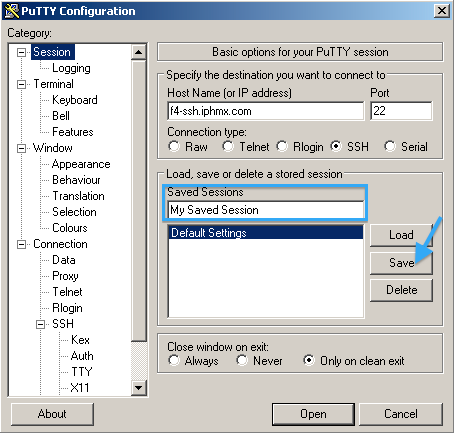Click the Host Name input field

[x=266, y=111]
